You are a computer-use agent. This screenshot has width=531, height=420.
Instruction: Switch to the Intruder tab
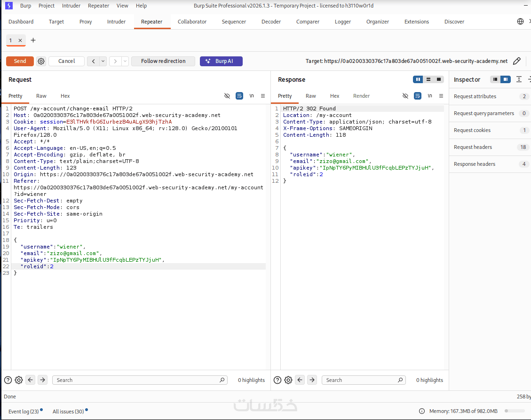[x=116, y=22]
